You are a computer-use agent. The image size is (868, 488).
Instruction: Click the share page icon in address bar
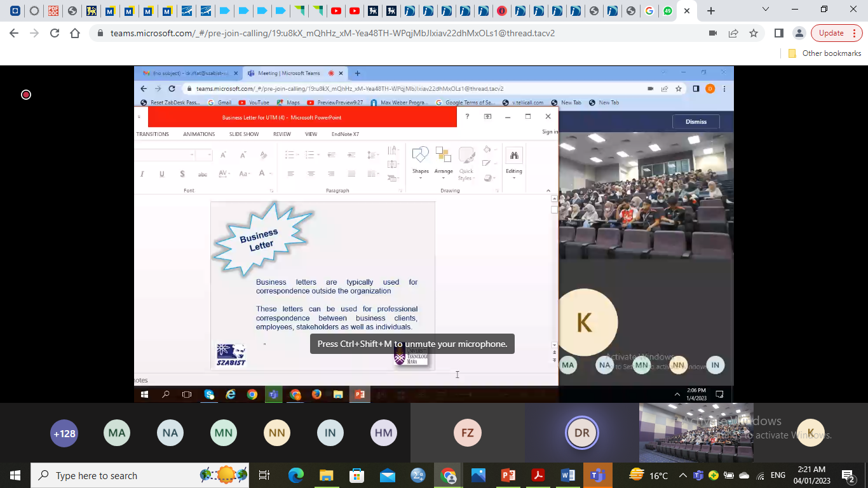click(x=733, y=33)
